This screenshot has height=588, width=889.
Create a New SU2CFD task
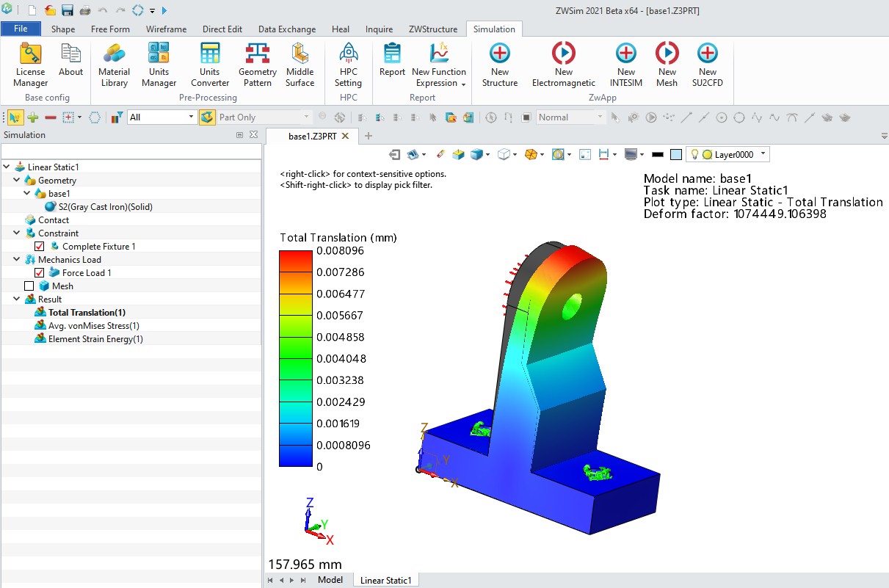pyautogui.click(x=708, y=65)
